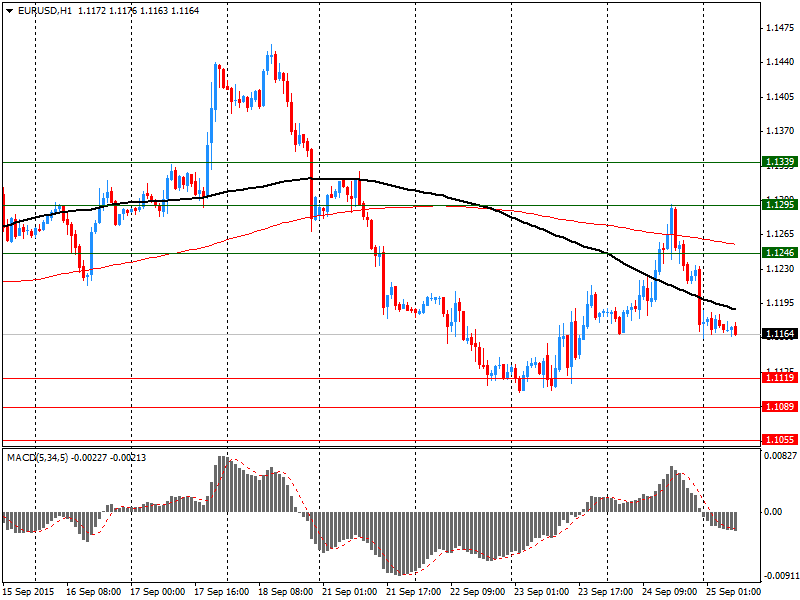The image size is (800, 600).
Task: Select the 21 Sep 17:00 time label
Action: click(413, 592)
